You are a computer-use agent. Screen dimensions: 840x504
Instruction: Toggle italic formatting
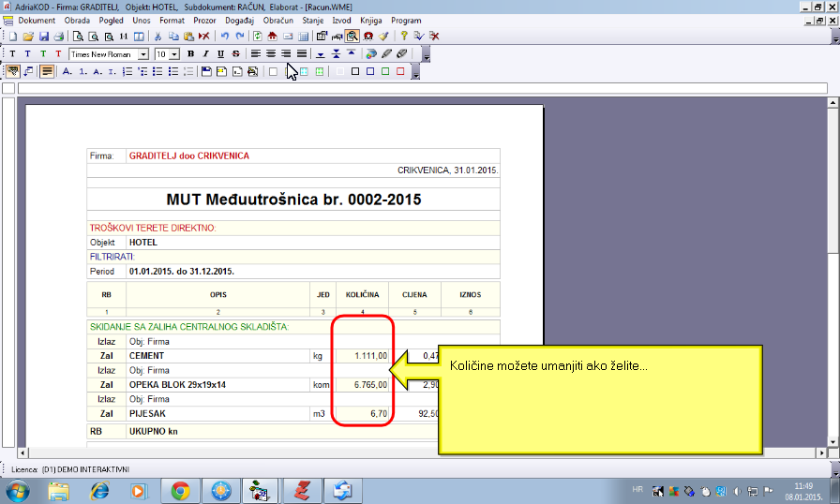pyautogui.click(x=205, y=54)
